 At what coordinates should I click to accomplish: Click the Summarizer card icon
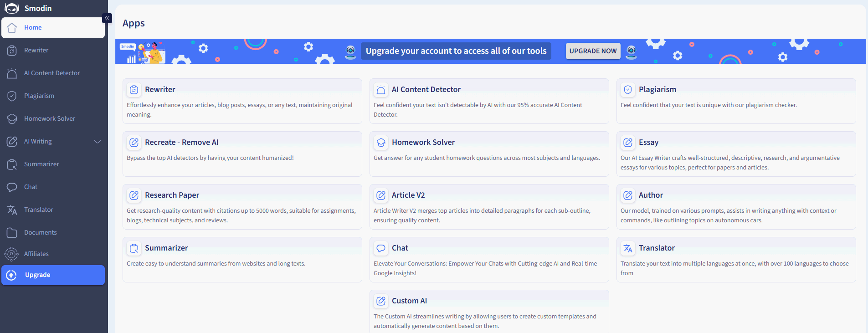pos(134,248)
